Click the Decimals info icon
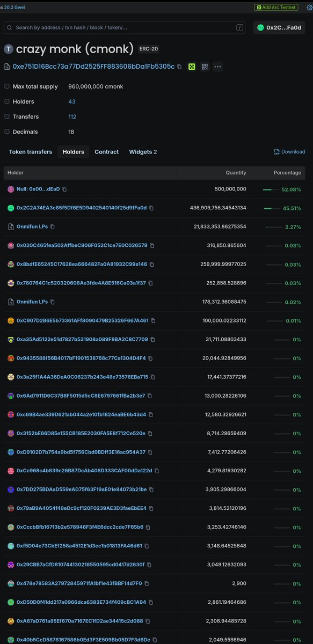 click(x=6, y=131)
